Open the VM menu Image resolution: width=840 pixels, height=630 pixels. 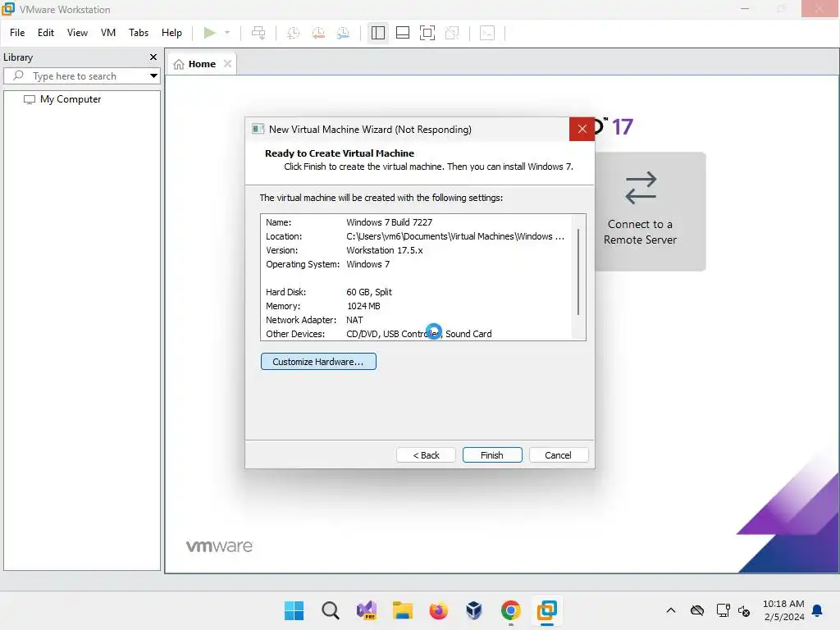[x=108, y=33]
